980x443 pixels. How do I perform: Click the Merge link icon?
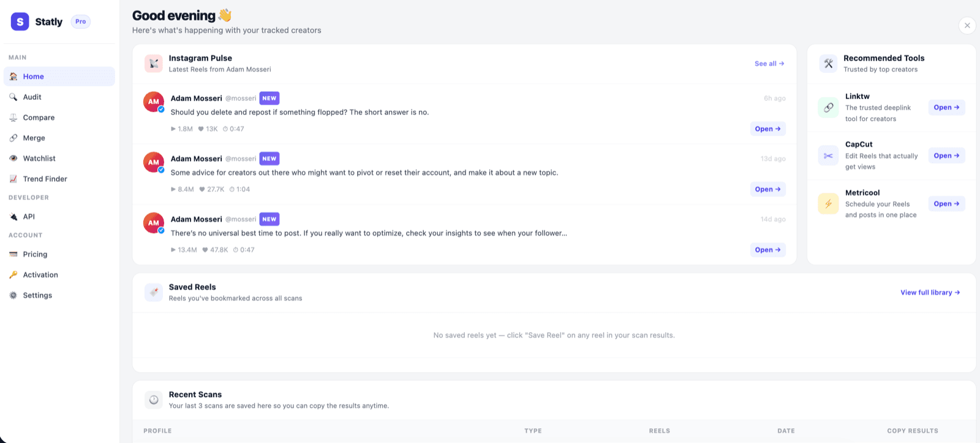[x=13, y=138]
